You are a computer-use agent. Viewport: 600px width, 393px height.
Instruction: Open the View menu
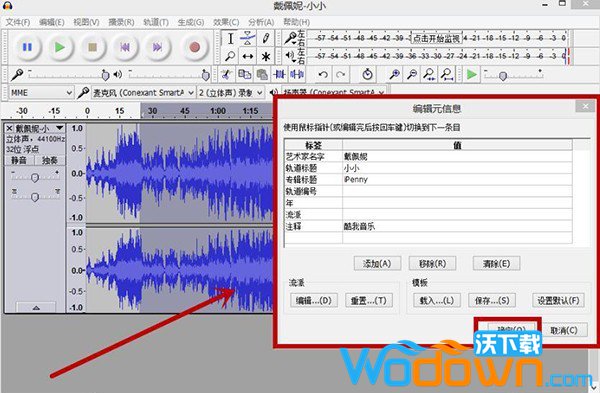pyautogui.click(x=86, y=22)
